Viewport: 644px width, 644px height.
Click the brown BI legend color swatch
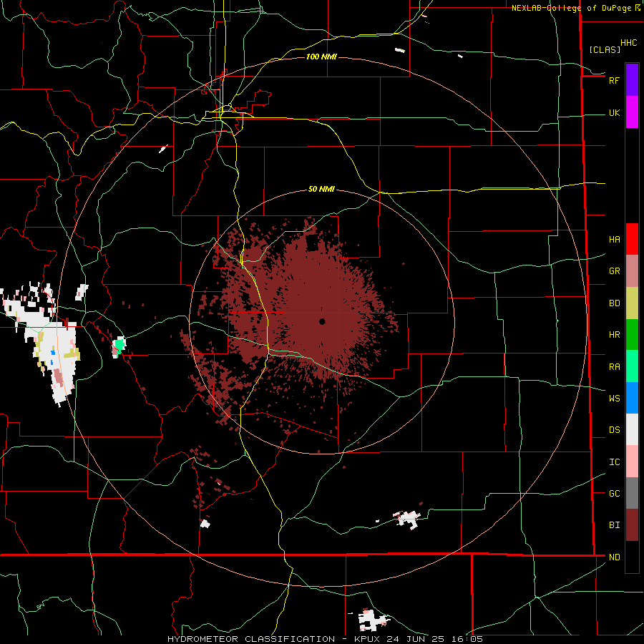tap(632, 525)
